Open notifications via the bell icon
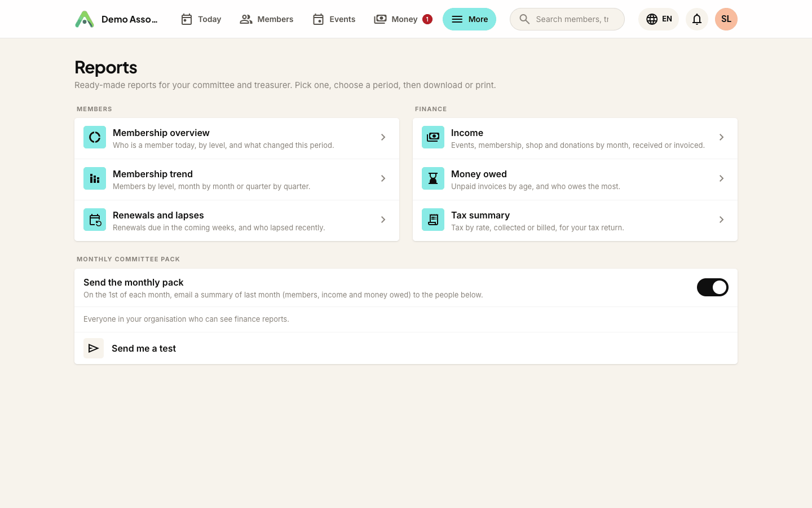The image size is (812, 508). (x=697, y=19)
